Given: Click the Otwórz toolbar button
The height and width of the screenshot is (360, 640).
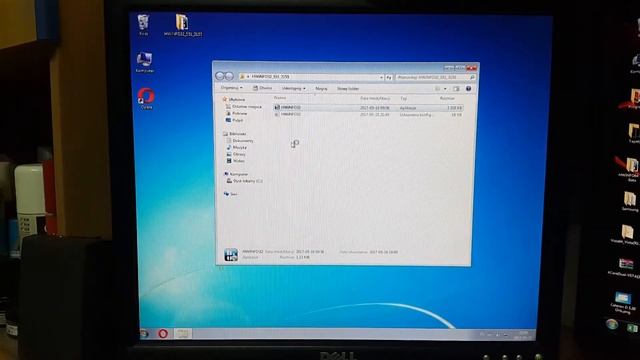Looking at the screenshot, I should point(262,88).
